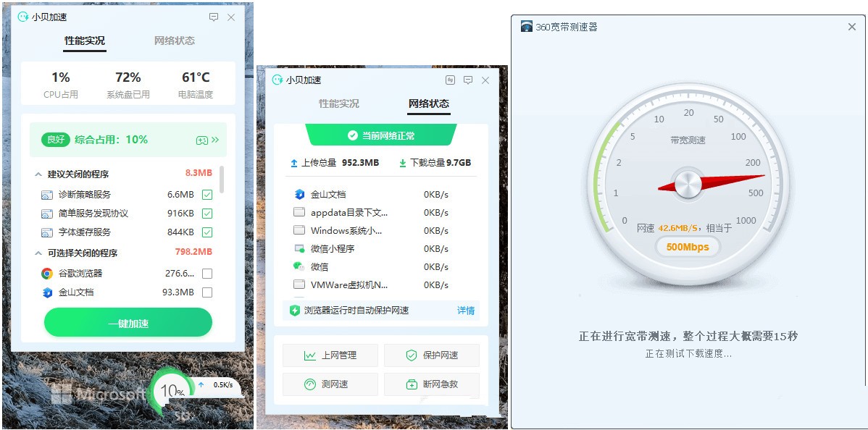Image resolution: width=868 pixels, height=430 pixels.
Task: Click the 61°C 电脑温度 value
Action: pos(196,77)
